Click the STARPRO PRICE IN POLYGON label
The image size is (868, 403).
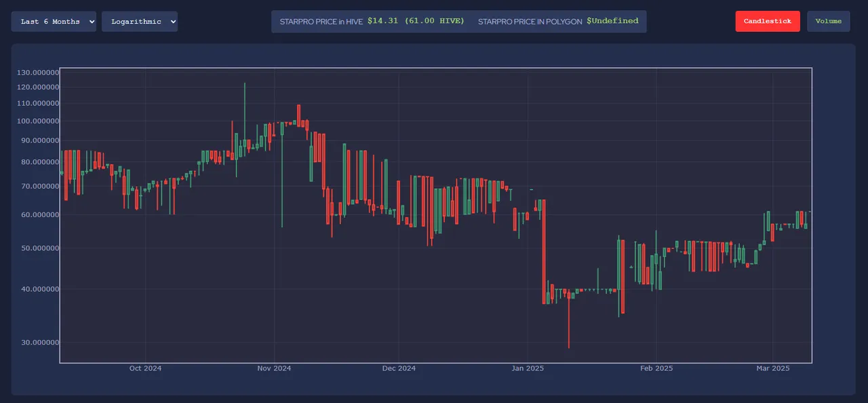(530, 22)
